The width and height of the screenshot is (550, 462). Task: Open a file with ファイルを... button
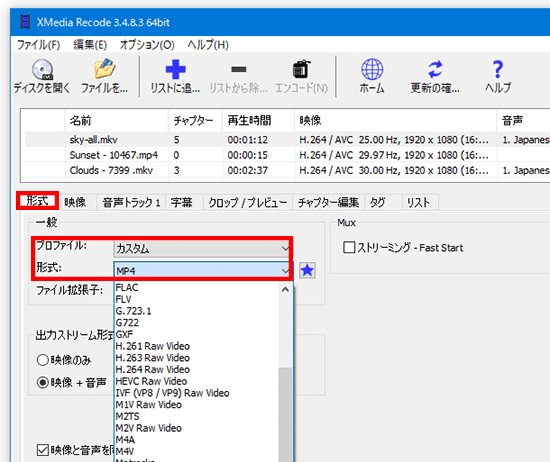104,76
